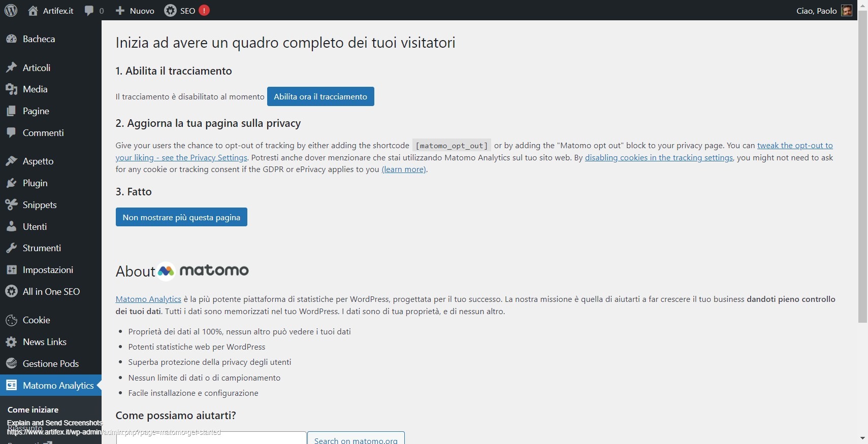868x444 pixels.
Task: Select Matomo Analytics menu item
Action: pyautogui.click(x=51, y=386)
